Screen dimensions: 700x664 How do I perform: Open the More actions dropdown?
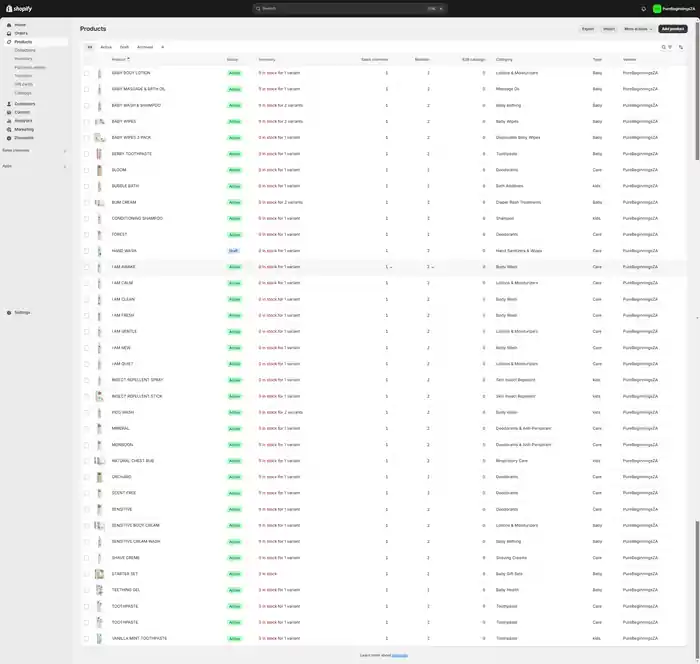click(638, 29)
